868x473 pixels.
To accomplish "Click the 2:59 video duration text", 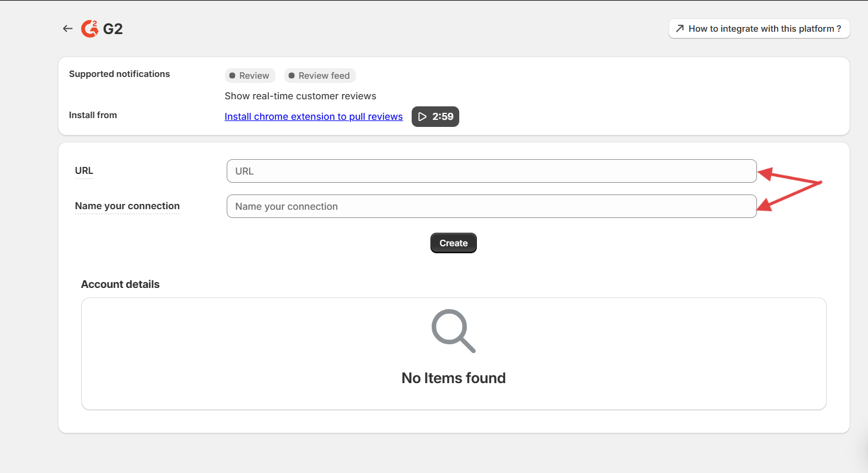I will [x=443, y=116].
